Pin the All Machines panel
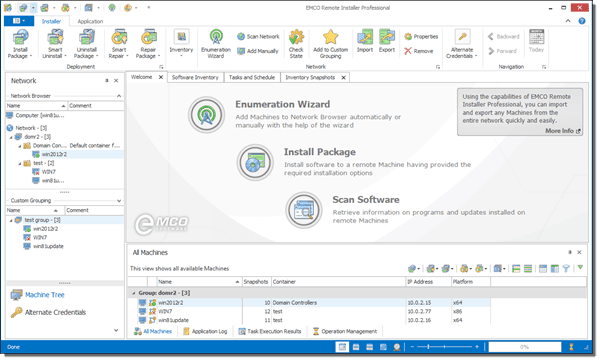600x361 pixels. (570, 252)
